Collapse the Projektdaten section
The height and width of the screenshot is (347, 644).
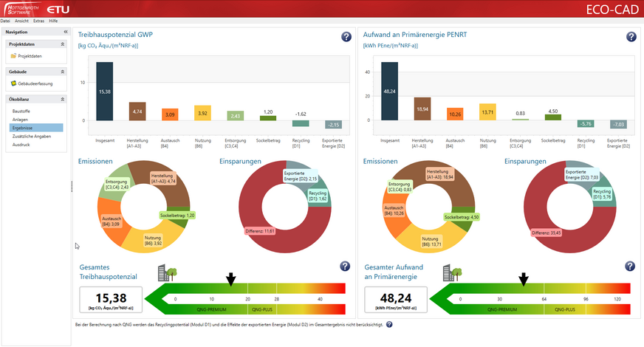click(x=63, y=44)
